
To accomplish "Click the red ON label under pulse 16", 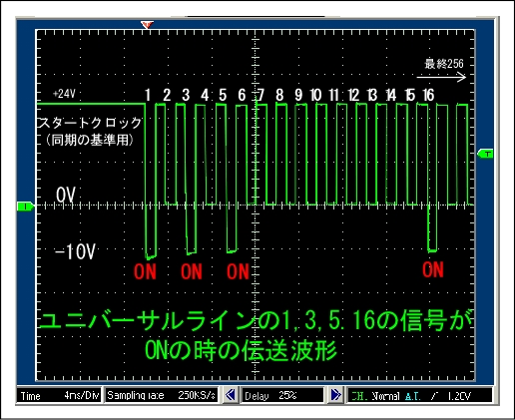I will point(433,269).
